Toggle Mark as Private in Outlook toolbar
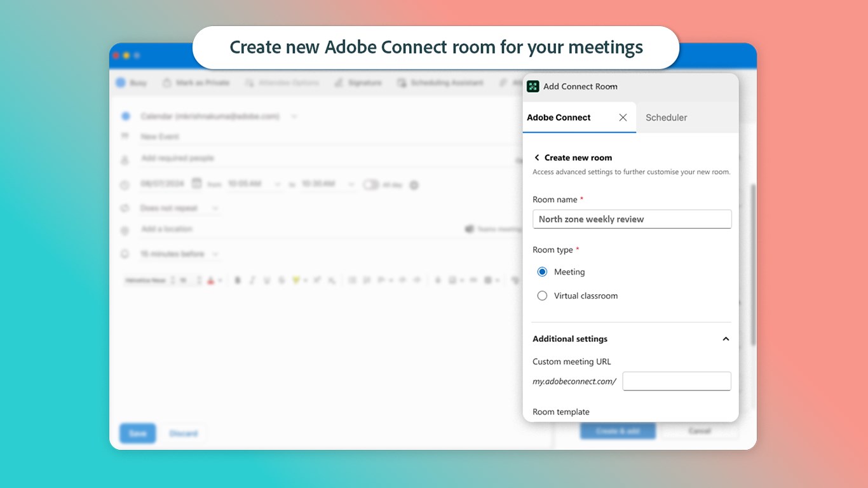Viewport: 868px width, 488px height. [x=196, y=83]
